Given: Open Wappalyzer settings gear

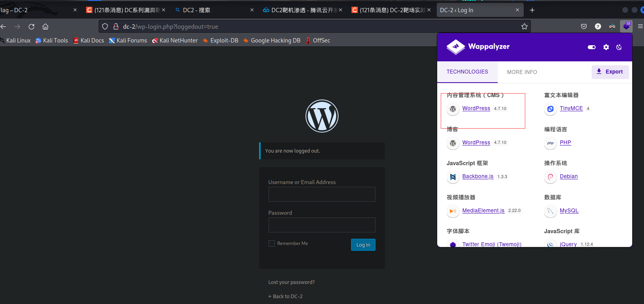Looking at the screenshot, I should click(x=606, y=47).
